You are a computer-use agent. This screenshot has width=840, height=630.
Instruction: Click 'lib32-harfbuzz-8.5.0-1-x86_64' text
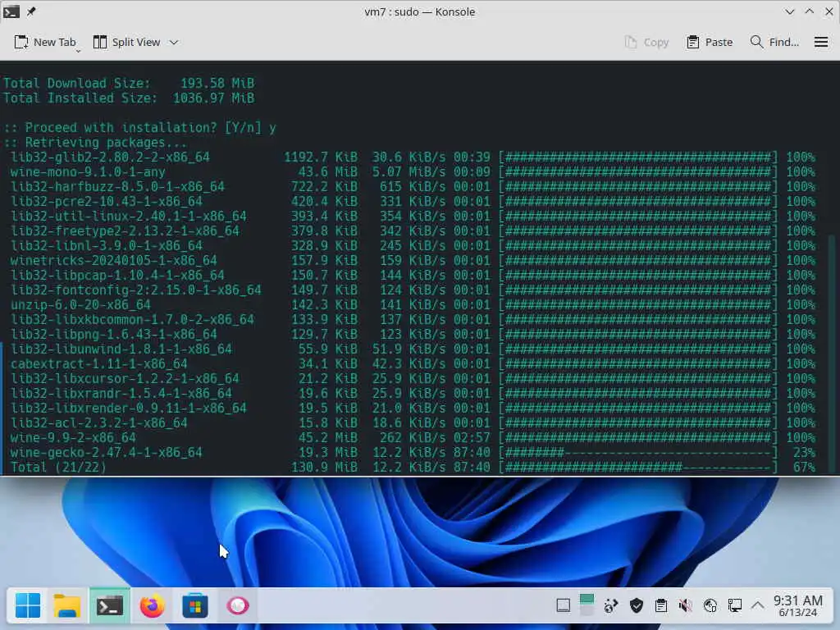coord(117,186)
